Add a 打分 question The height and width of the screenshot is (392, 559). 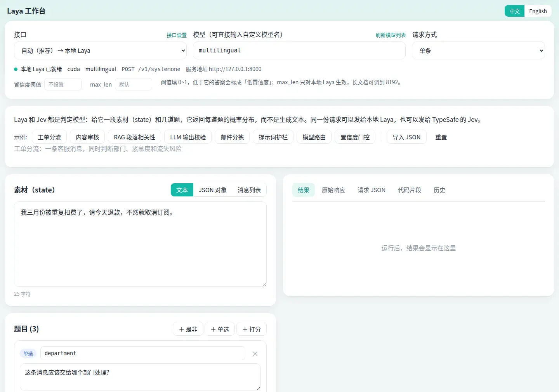click(252, 329)
